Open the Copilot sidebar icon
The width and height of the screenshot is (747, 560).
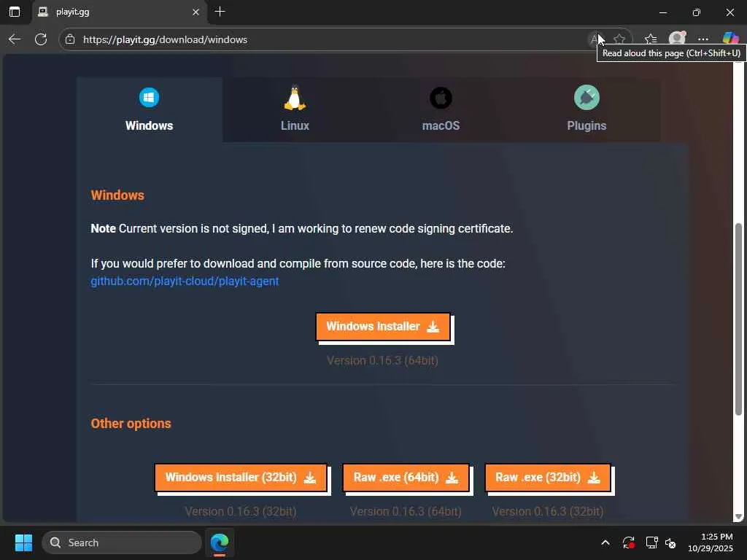(730, 39)
